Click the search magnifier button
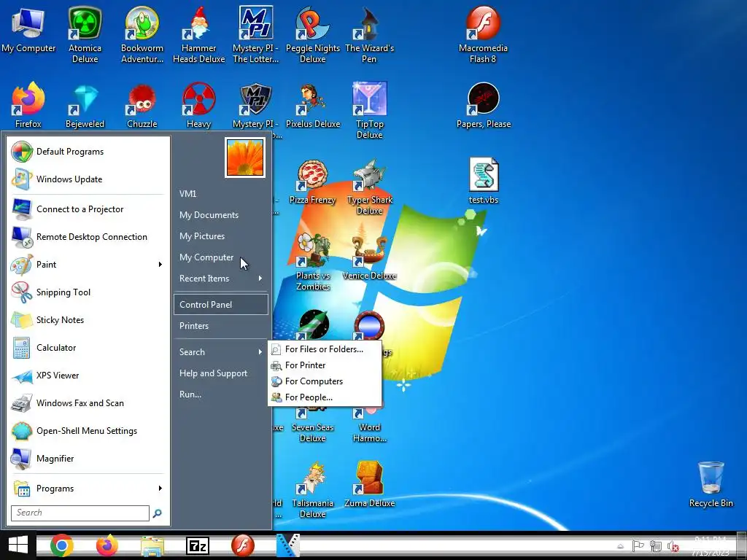 point(158,513)
